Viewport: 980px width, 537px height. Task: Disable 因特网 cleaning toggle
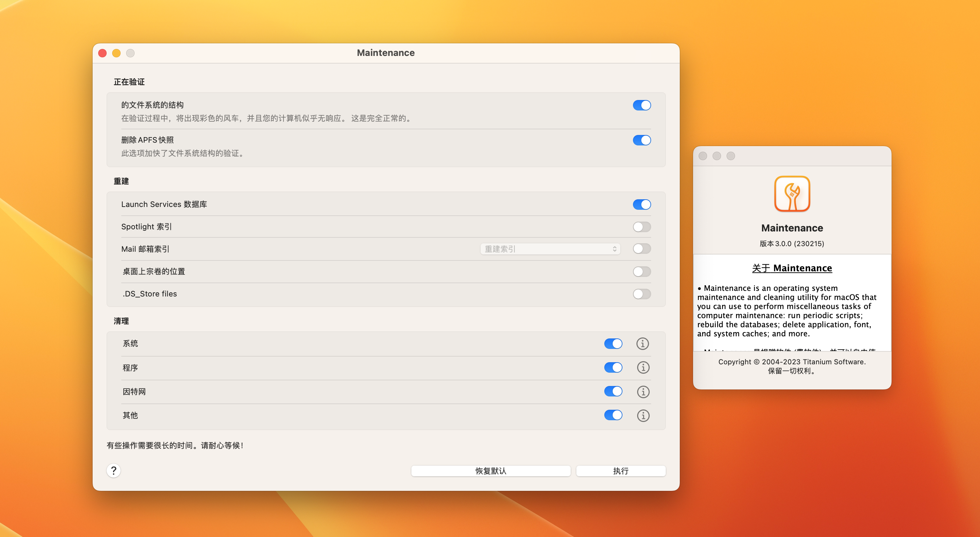[613, 391]
